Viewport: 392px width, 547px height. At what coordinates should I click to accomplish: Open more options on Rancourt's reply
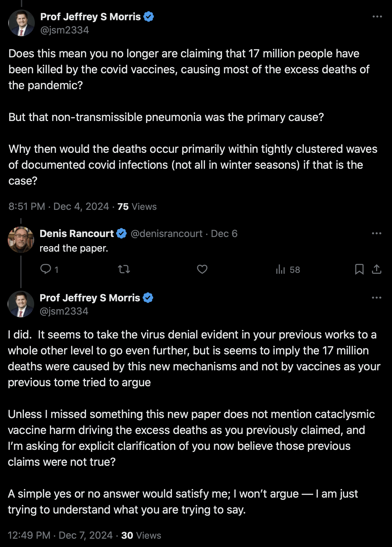point(376,233)
